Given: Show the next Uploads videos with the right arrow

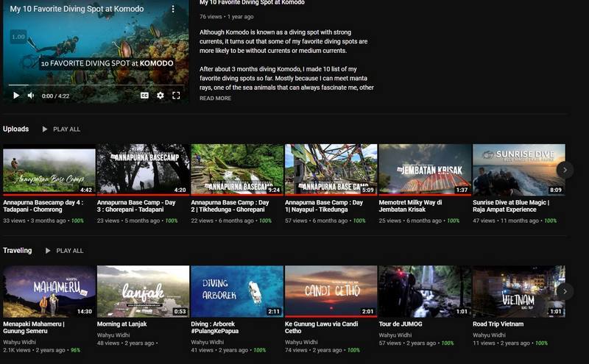Looking at the screenshot, I should [x=565, y=170].
